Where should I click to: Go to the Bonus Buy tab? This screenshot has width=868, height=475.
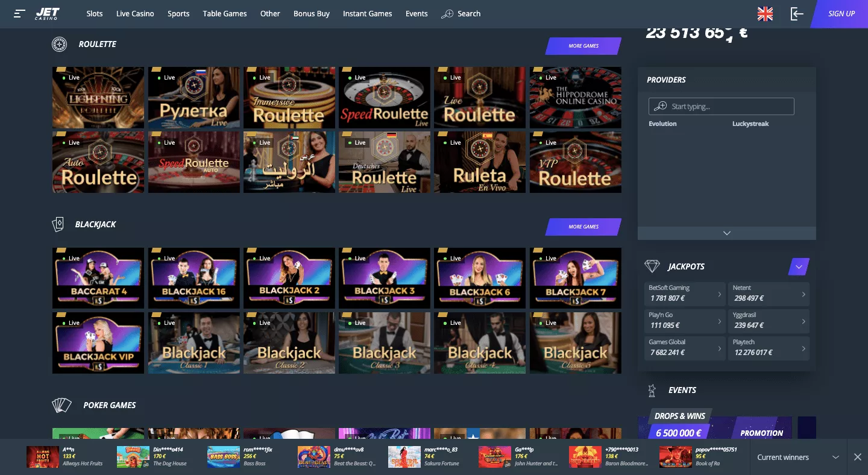pyautogui.click(x=312, y=13)
